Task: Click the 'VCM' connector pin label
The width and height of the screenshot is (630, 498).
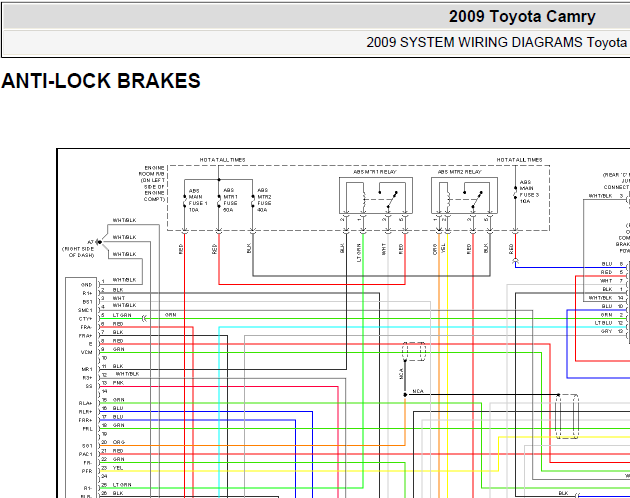Action: point(86,352)
